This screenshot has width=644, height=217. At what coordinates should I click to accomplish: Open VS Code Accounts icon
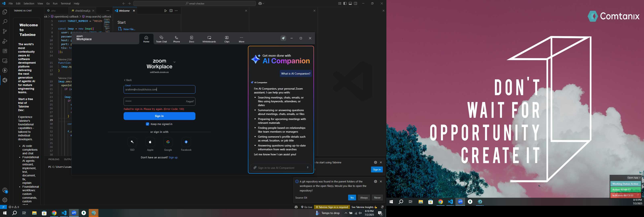click(x=5, y=190)
